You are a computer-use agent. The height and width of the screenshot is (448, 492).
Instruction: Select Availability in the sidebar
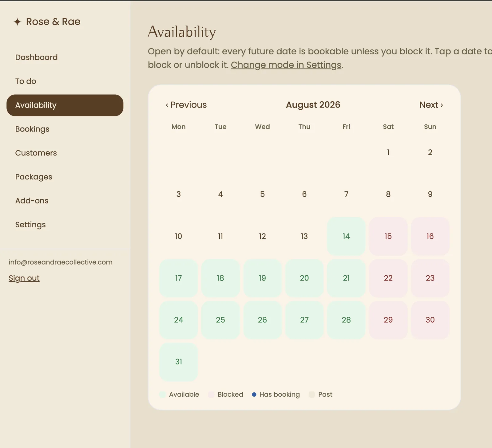[65, 105]
